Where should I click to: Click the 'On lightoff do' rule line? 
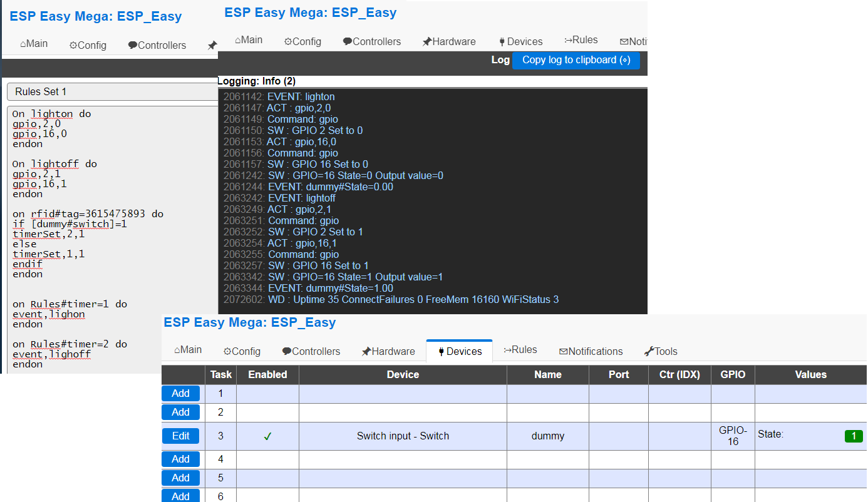(54, 164)
